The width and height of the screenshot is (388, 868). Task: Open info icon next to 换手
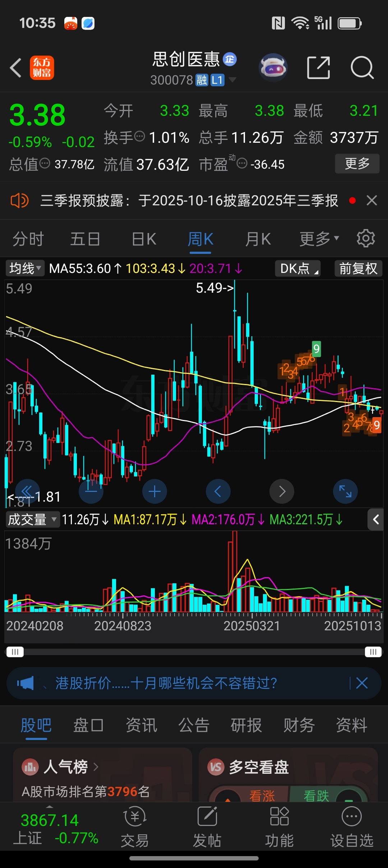(x=139, y=137)
